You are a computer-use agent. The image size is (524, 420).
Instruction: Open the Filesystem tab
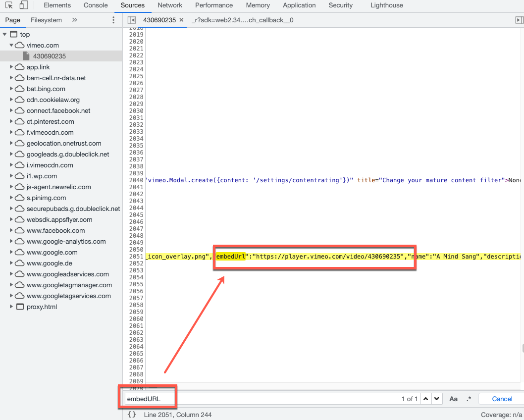(46, 20)
